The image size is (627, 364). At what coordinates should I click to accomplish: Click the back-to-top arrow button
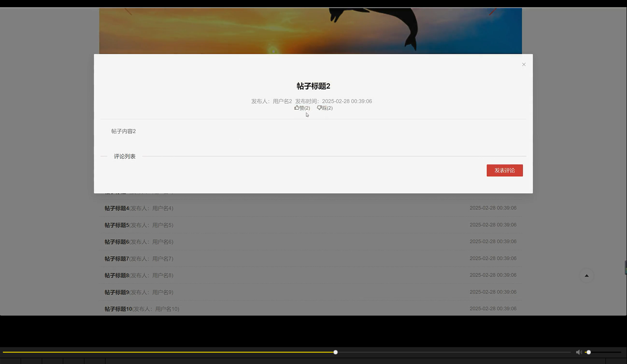click(x=586, y=275)
